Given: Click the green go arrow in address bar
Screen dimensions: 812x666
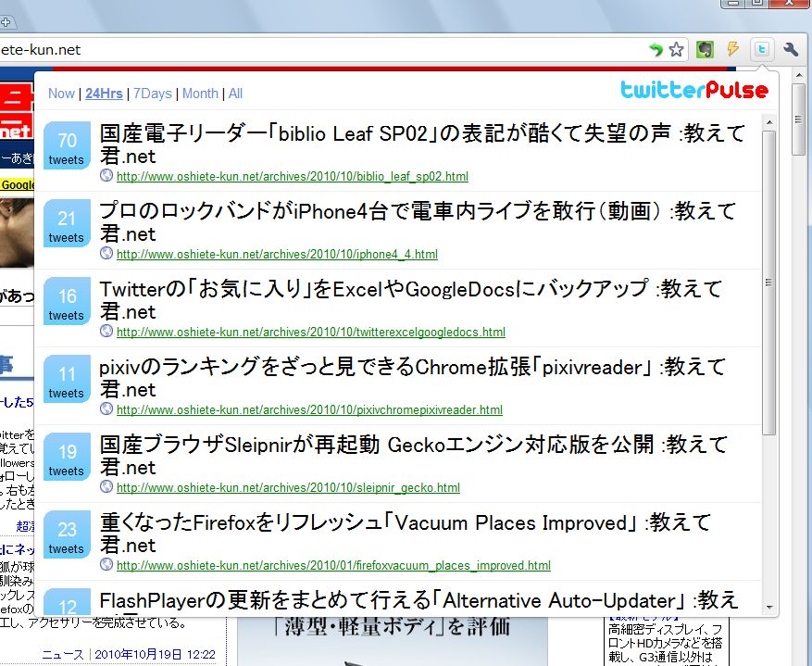Looking at the screenshot, I should point(656,50).
